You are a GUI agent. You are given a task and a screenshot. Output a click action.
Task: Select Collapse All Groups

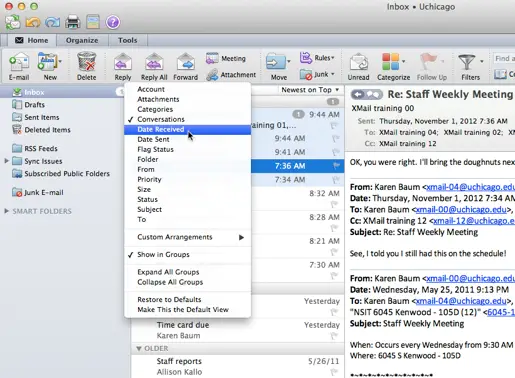point(187,282)
